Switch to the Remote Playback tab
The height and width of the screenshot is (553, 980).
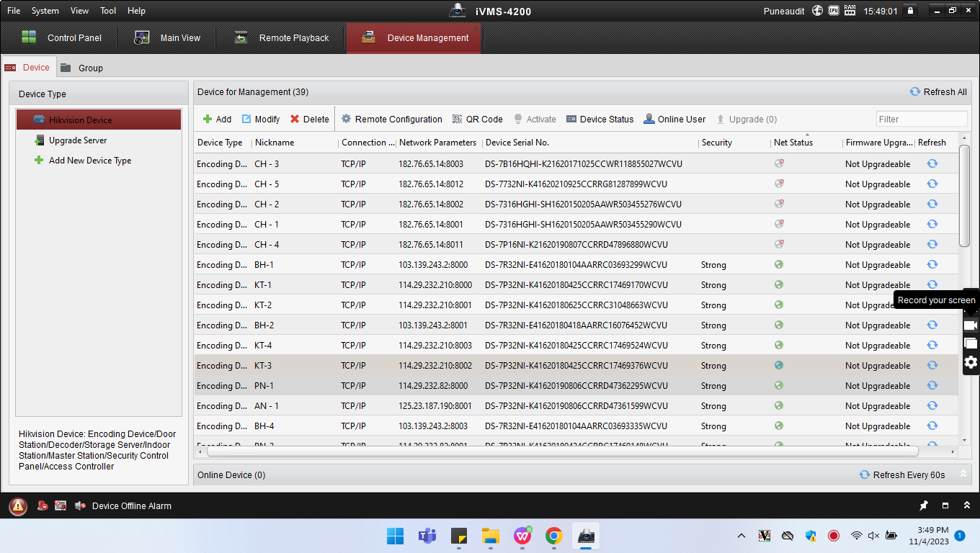(x=281, y=38)
